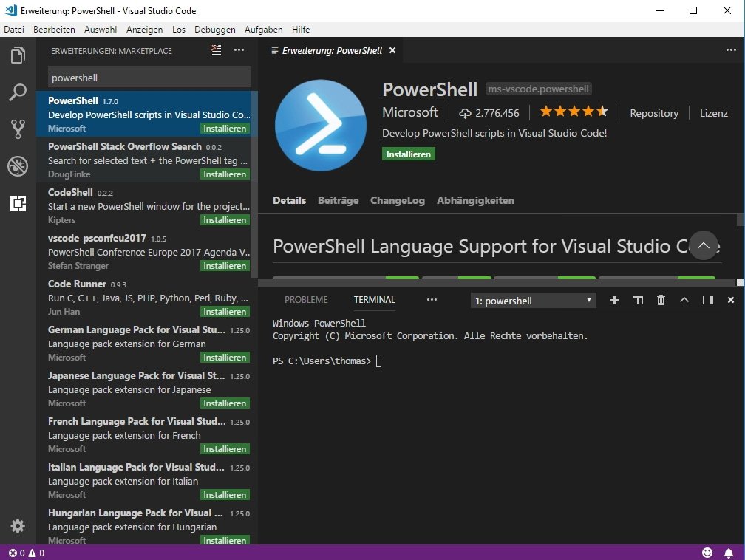
Task: Click the filter icon in the Marketplace header
Action: click(215, 50)
